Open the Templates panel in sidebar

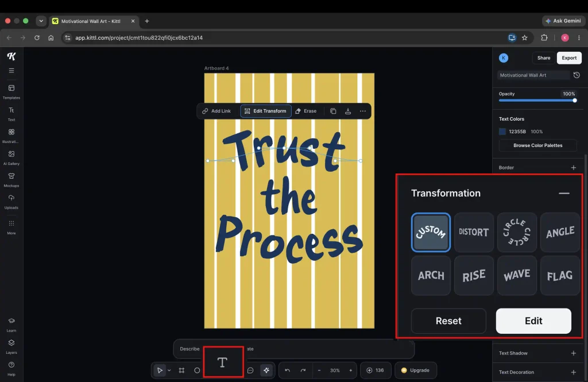coord(11,91)
